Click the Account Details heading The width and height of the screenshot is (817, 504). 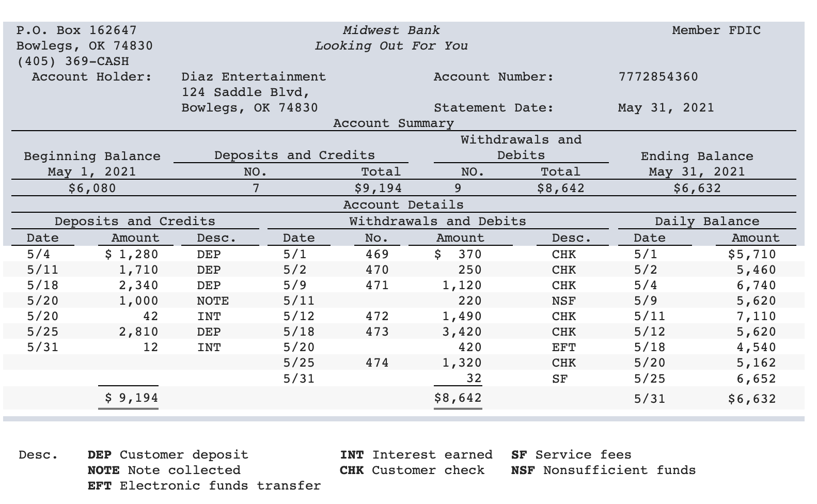pos(403,205)
